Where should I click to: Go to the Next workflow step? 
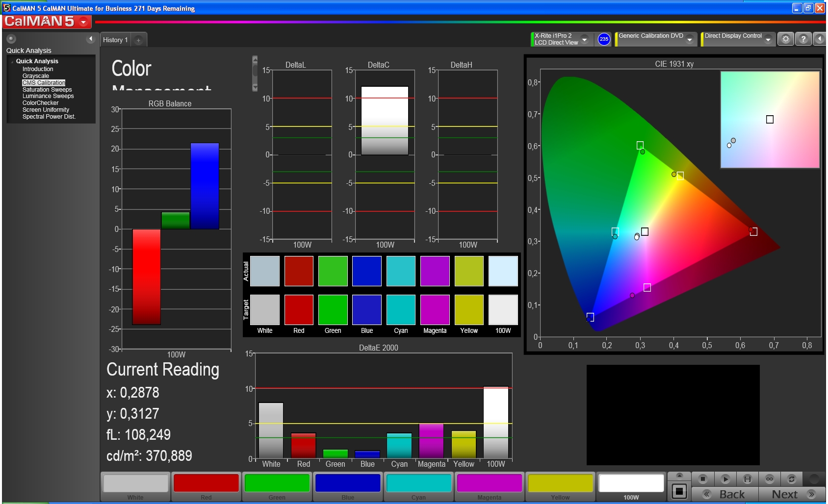tap(792, 494)
